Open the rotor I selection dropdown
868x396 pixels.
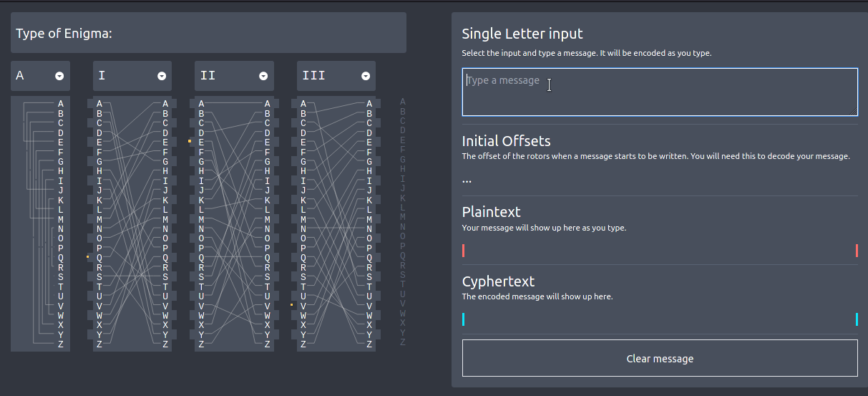pyautogui.click(x=132, y=75)
